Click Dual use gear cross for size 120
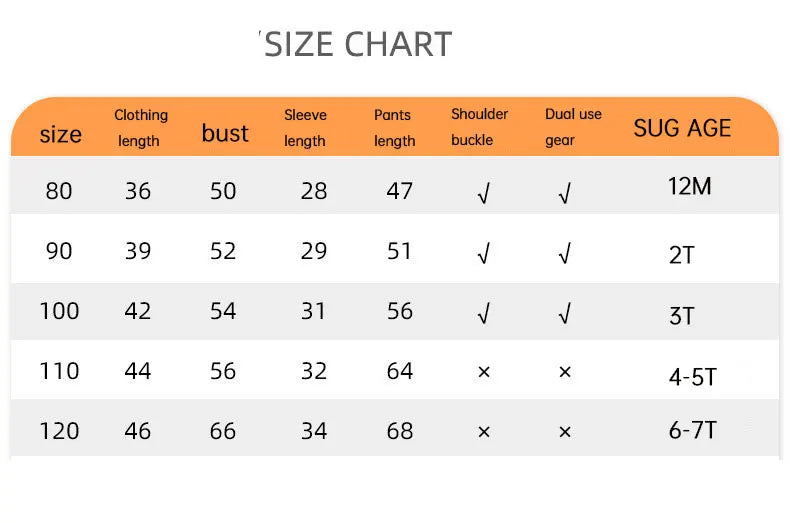Image resolution: width=790 pixels, height=523 pixels. coord(565,431)
